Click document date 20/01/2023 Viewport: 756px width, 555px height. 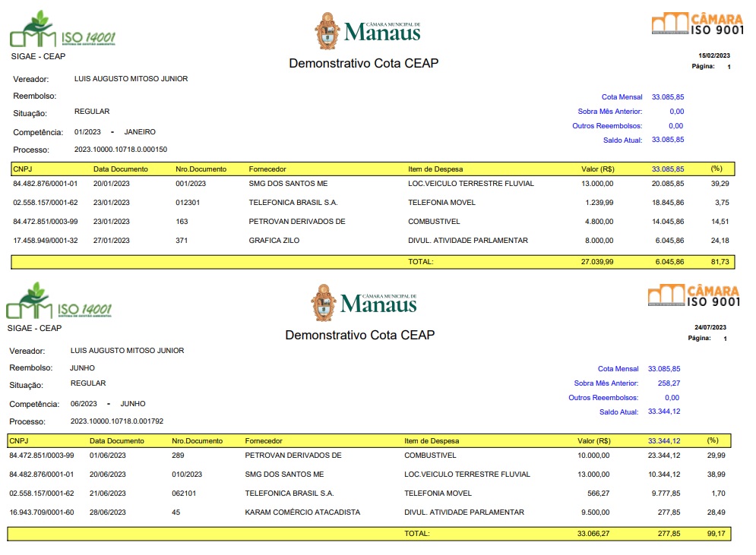(112, 184)
